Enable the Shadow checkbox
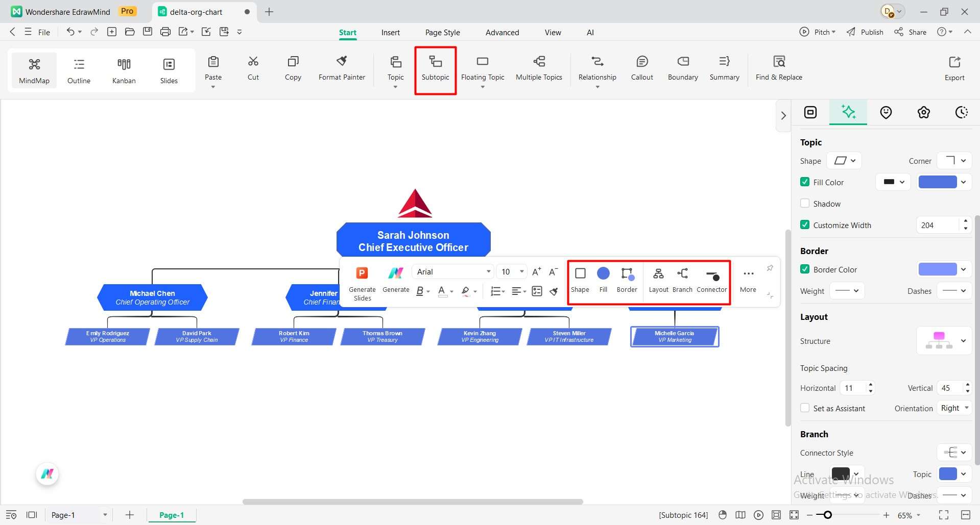Screen dimensions: 980x525 pos(805,204)
